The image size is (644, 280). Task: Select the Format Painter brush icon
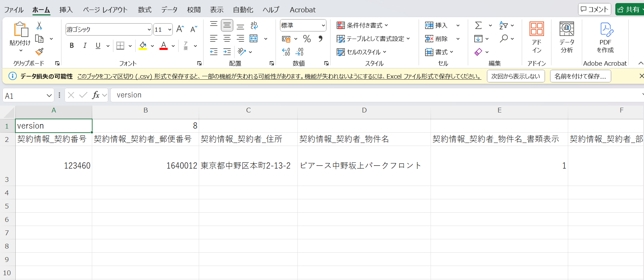(39, 52)
